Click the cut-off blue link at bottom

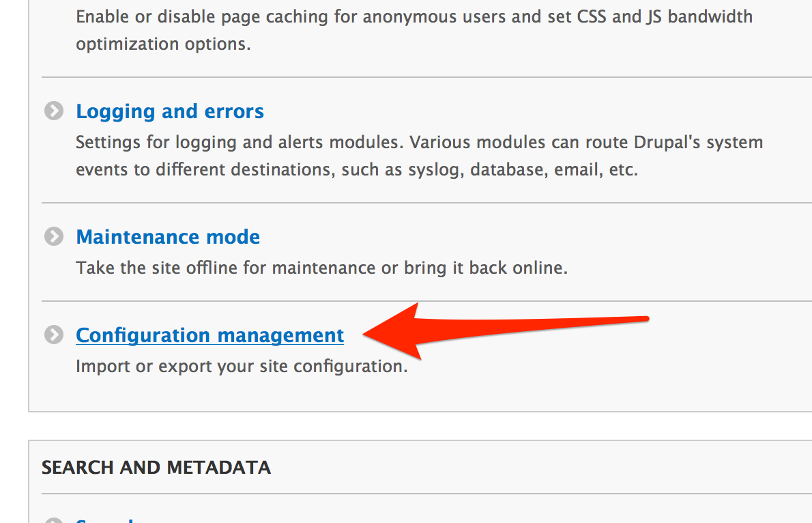pyautogui.click(x=102, y=520)
